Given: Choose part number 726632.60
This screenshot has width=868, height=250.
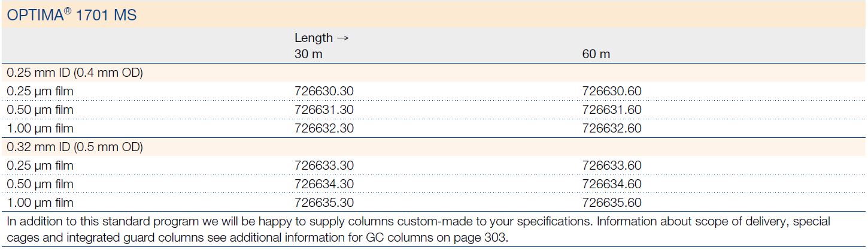Looking at the screenshot, I should 612,129.
